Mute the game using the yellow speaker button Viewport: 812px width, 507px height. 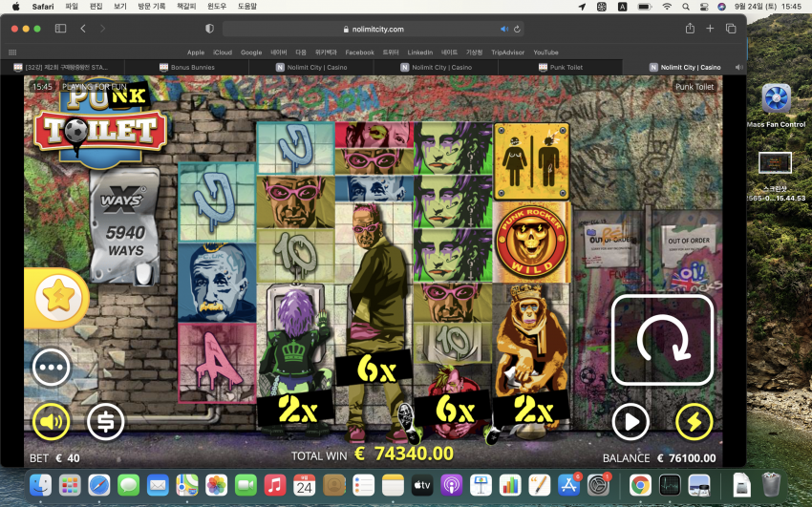[x=52, y=422]
